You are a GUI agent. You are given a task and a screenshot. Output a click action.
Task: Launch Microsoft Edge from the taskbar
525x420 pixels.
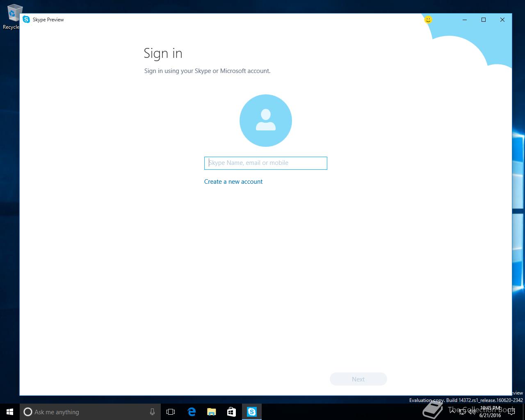(x=191, y=412)
